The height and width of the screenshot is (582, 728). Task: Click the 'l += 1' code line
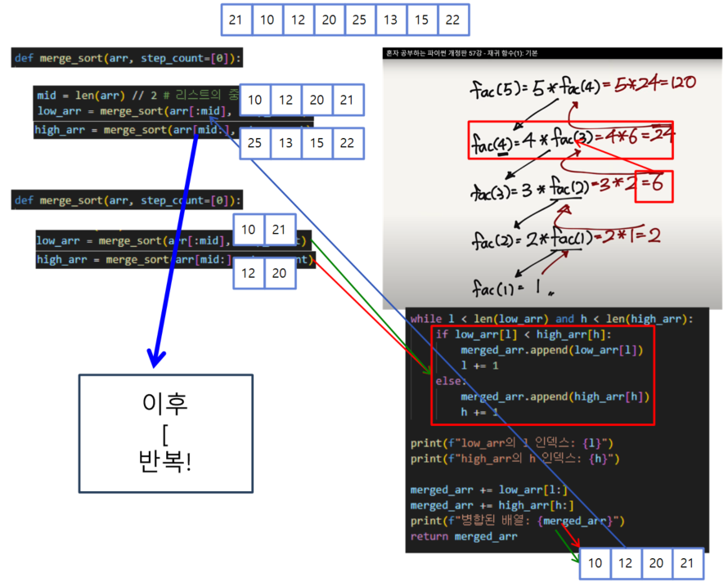click(x=479, y=366)
